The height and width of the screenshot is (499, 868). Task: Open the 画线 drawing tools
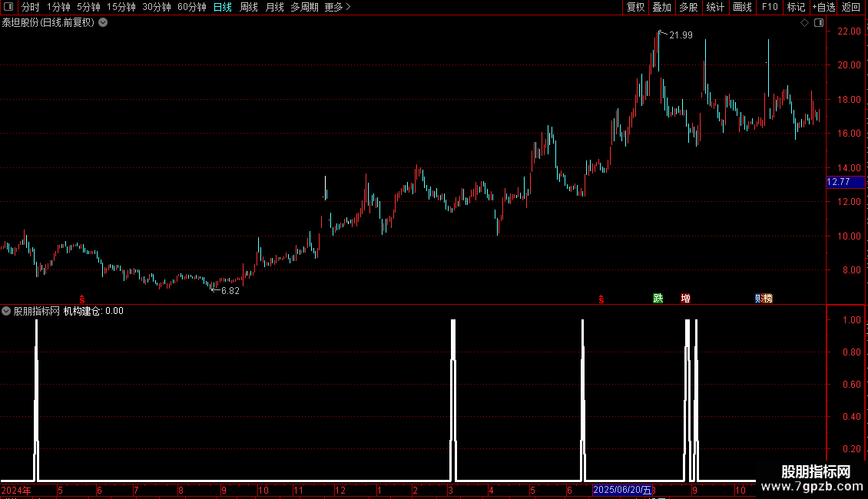click(742, 7)
